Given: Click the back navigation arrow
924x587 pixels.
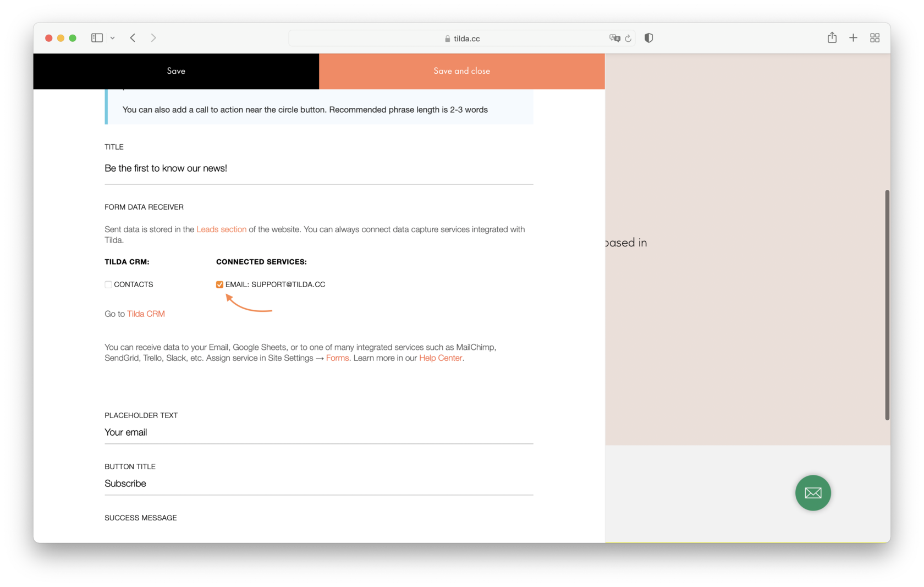Looking at the screenshot, I should click(x=133, y=37).
